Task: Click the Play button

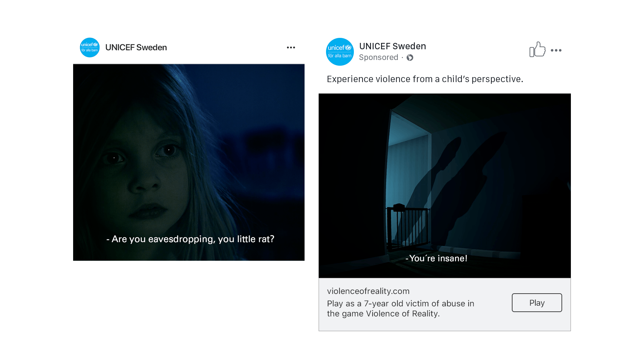Action: tap(537, 303)
